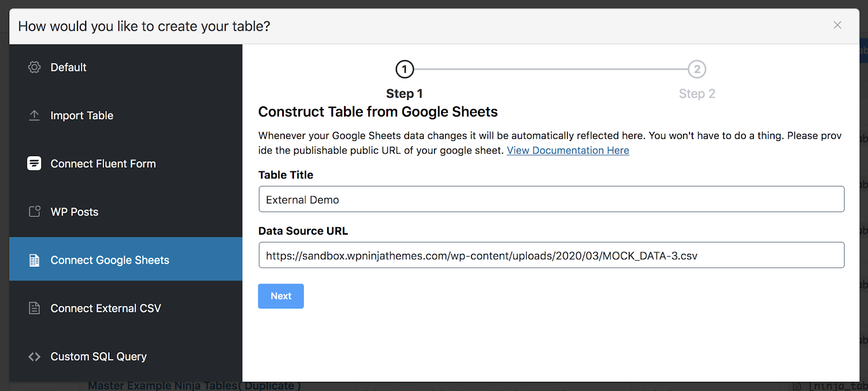868x391 pixels.
Task: Click the Step 1 circle indicator
Action: pos(405,69)
